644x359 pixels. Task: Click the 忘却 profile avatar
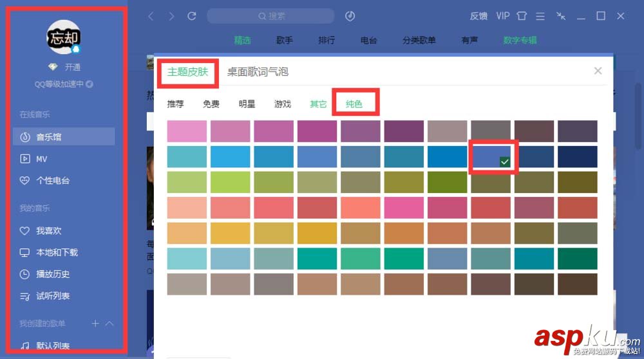64,37
